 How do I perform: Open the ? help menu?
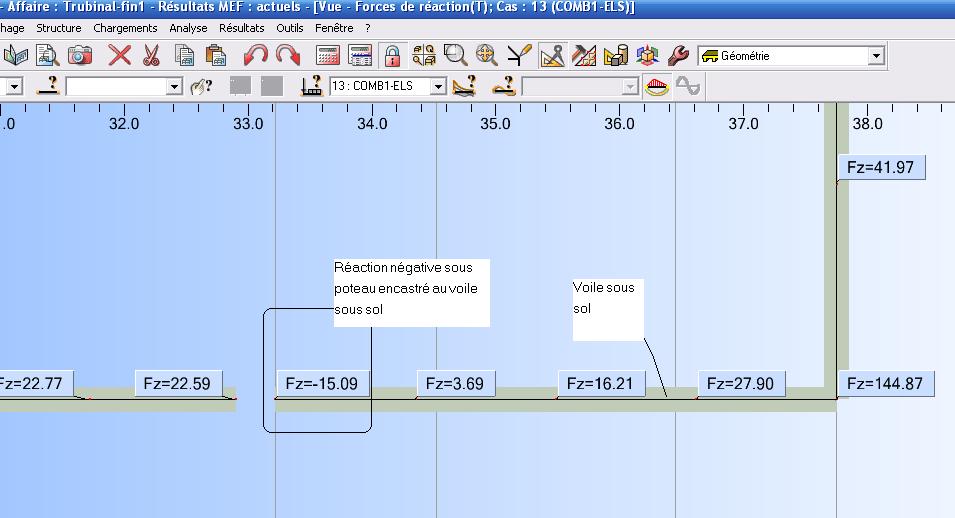367,28
